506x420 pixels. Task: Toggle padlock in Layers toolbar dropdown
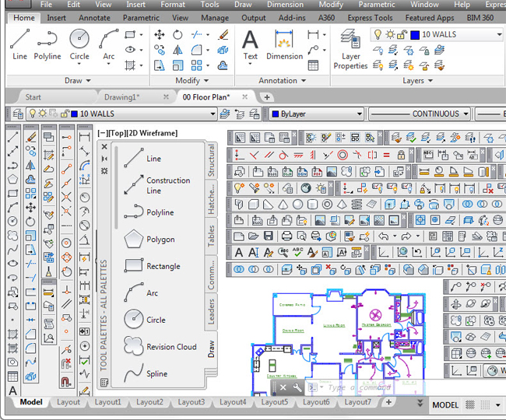(x=65, y=114)
